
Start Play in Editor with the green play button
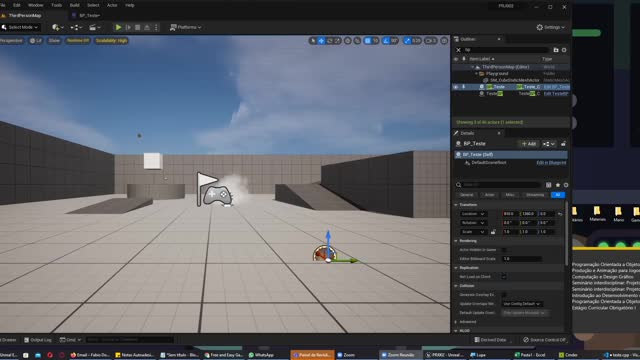pyautogui.click(x=118, y=27)
